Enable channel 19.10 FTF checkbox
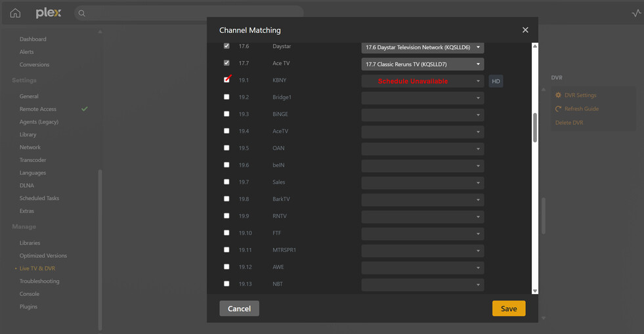644x334 pixels. coord(226,233)
